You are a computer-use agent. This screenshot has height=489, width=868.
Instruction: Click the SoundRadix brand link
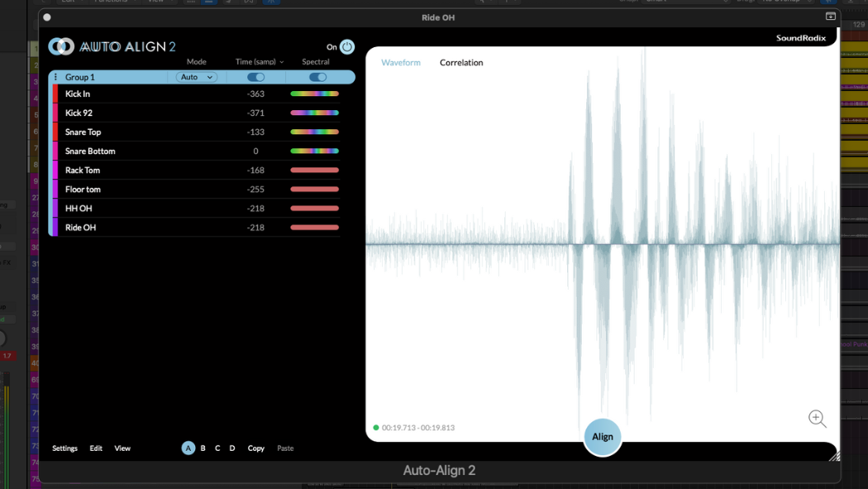point(800,38)
